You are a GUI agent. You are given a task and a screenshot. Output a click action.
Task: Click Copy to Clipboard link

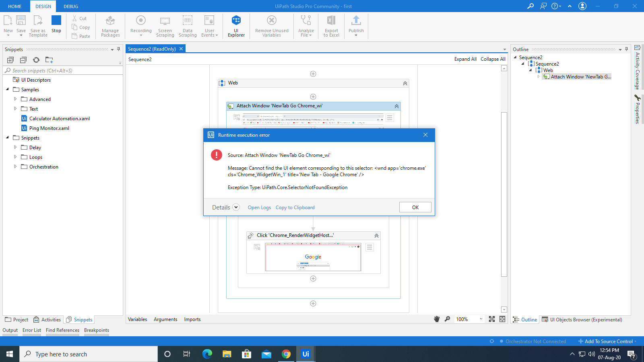click(x=295, y=208)
